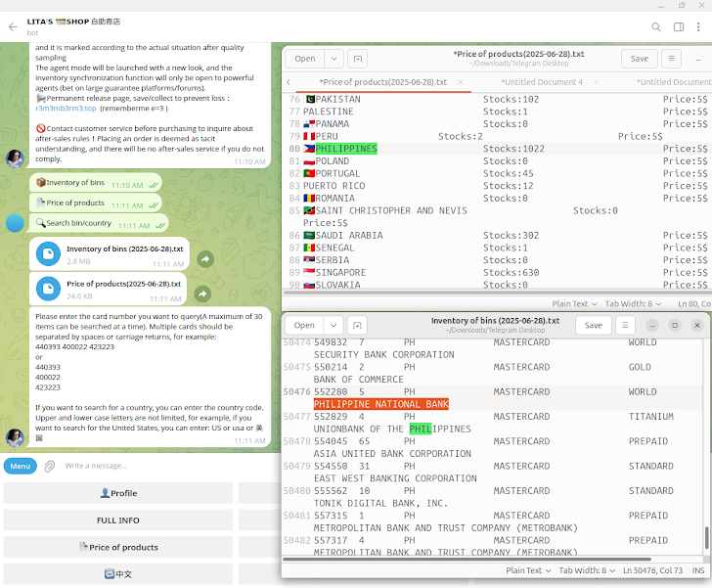This screenshot has height=588, width=712.
Task: Open the Plain Text language selector in the upper editor
Action: [575, 304]
